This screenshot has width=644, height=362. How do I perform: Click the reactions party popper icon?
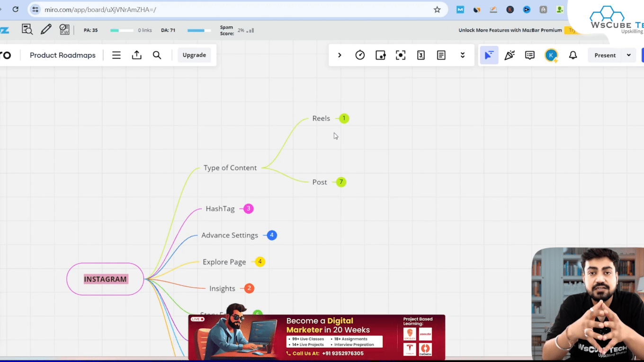coord(510,55)
